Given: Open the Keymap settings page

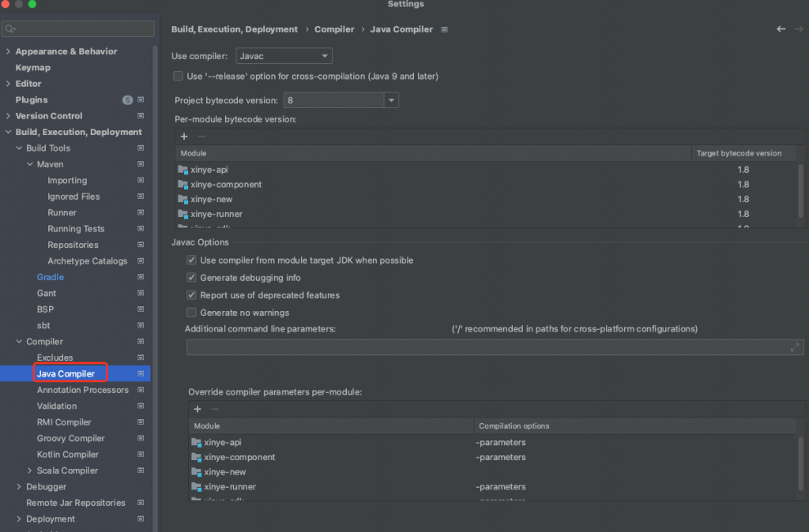Looking at the screenshot, I should click(32, 68).
